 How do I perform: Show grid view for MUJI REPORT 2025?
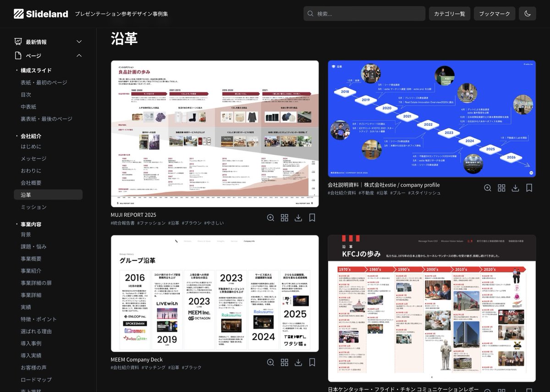coord(285,218)
